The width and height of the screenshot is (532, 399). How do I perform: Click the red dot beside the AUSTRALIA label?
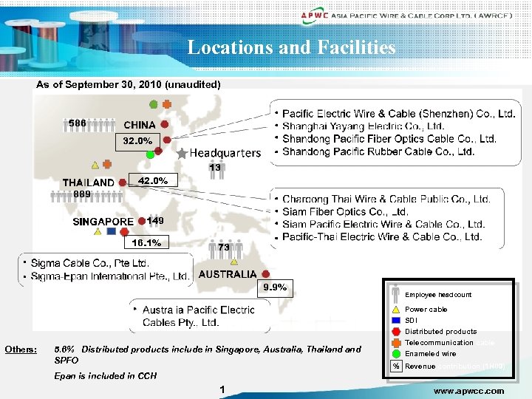pos(266,274)
